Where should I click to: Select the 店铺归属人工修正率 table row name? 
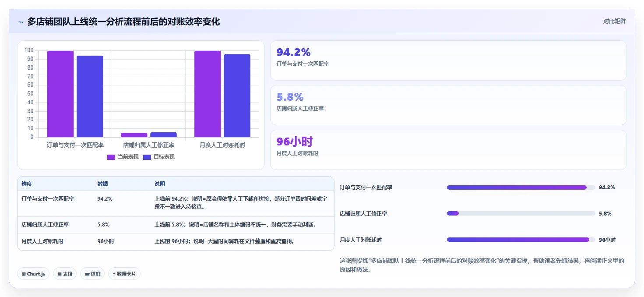(45, 225)
